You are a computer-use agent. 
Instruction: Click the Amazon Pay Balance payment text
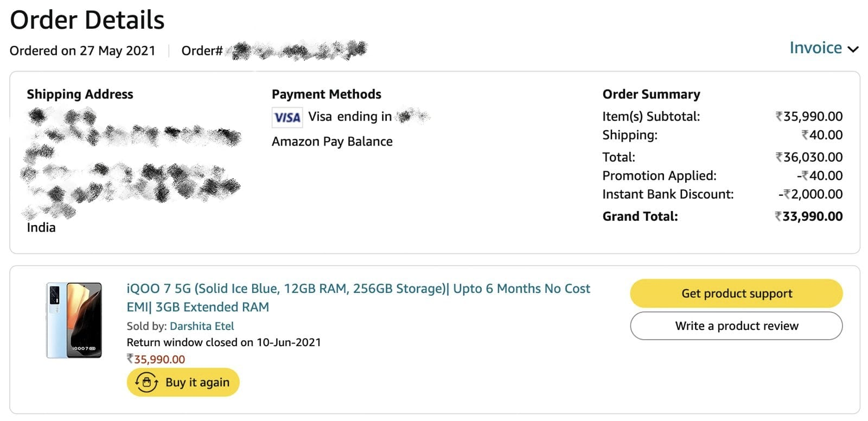pos(332,142)
